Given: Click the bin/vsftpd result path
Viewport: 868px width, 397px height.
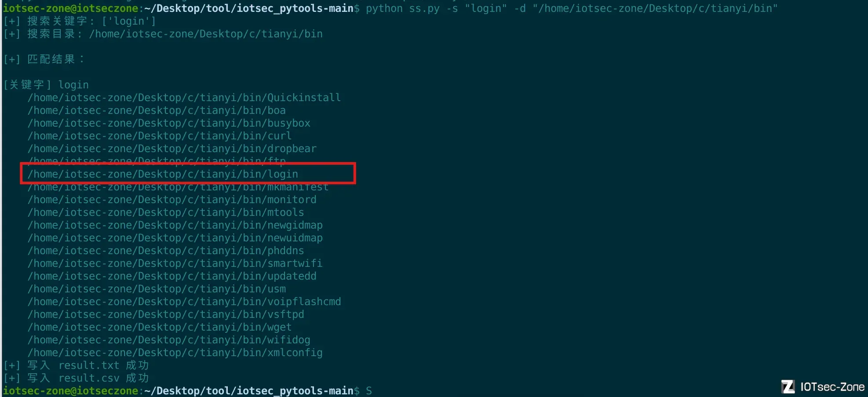Looking at the screenshot, I should tap(166, 314).
